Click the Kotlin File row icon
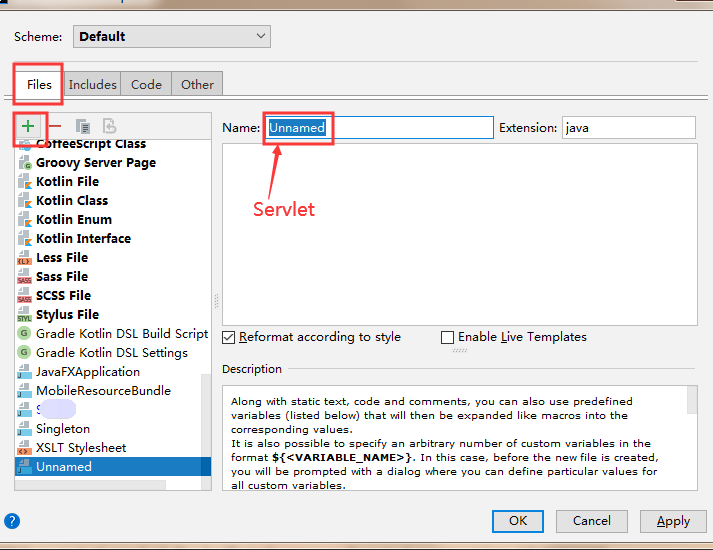Screen dimensions: 713x550 25,181
